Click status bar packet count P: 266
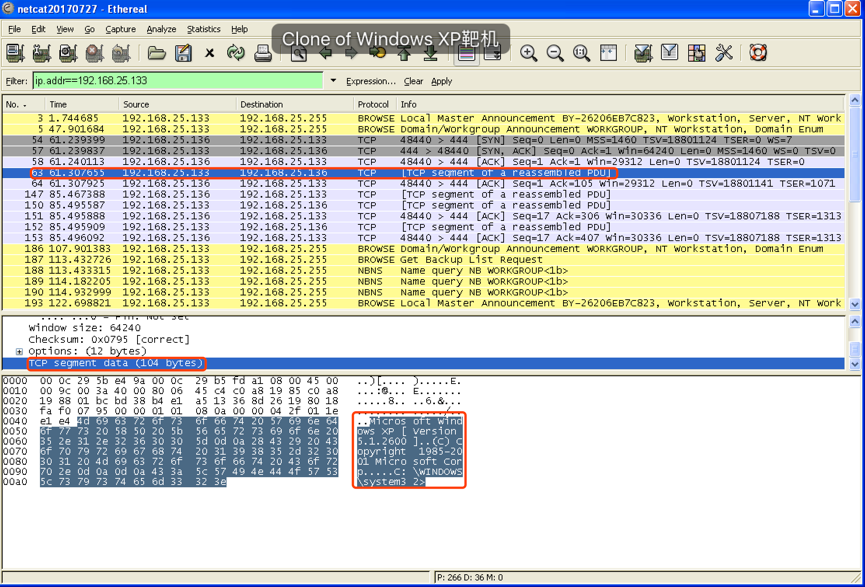Screen dimensions: 865x587 tap(470, 578)
